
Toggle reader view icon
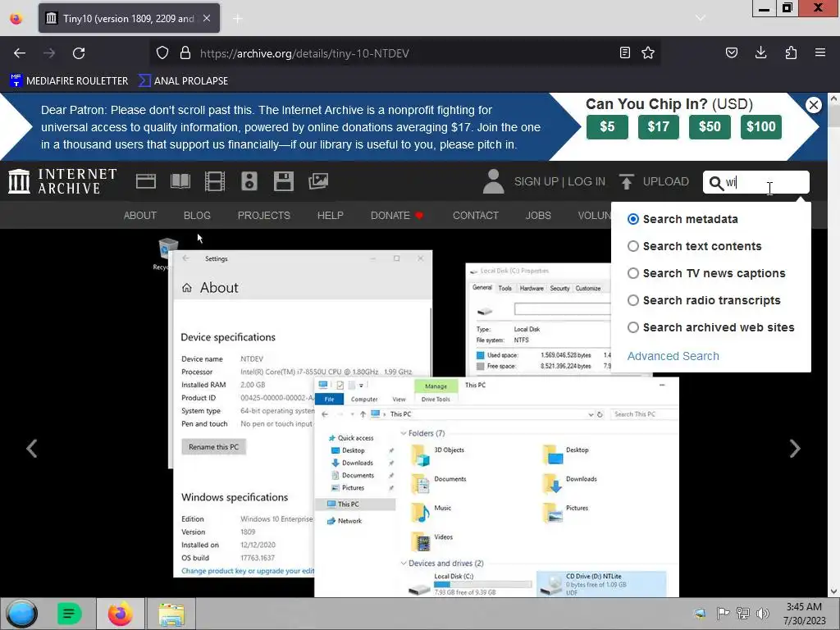(x=624, y=52)
